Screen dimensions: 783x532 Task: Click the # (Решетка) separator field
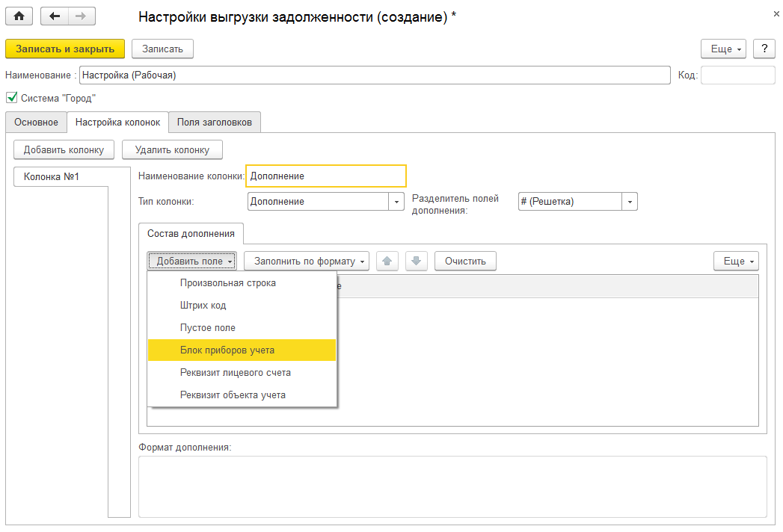571,202
